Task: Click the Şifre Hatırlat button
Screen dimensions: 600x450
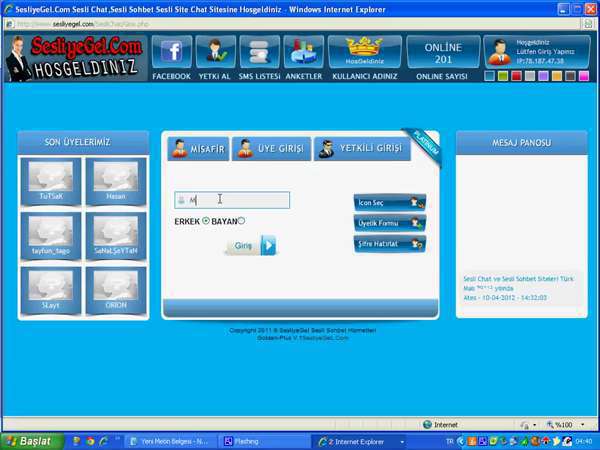Action: pos(390,243)
